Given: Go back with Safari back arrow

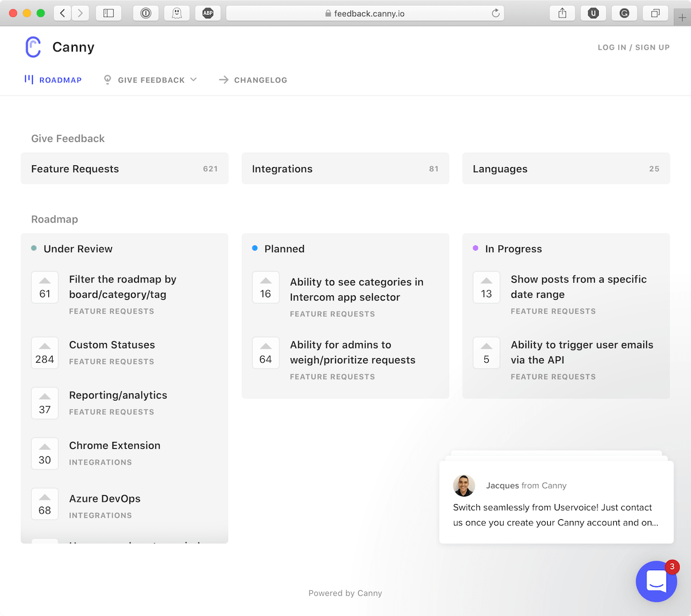Looking at the screenshot, I should (x=63, y=13).
